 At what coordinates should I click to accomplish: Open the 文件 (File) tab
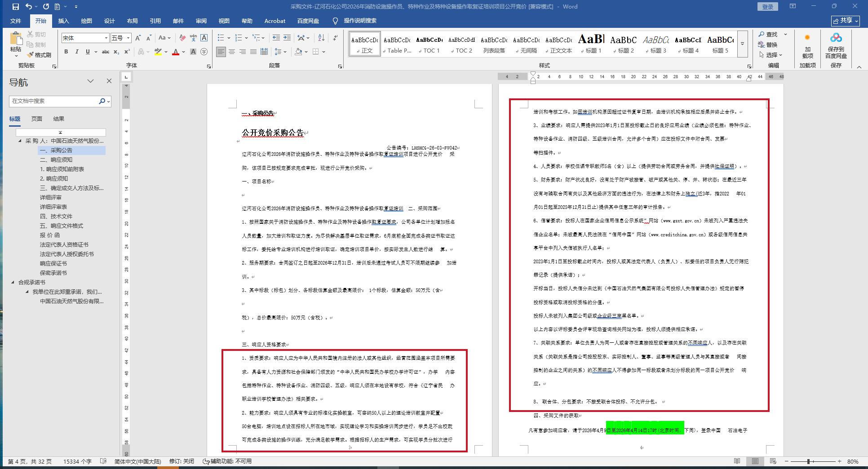pyautogui.click(x=16, y=21)
